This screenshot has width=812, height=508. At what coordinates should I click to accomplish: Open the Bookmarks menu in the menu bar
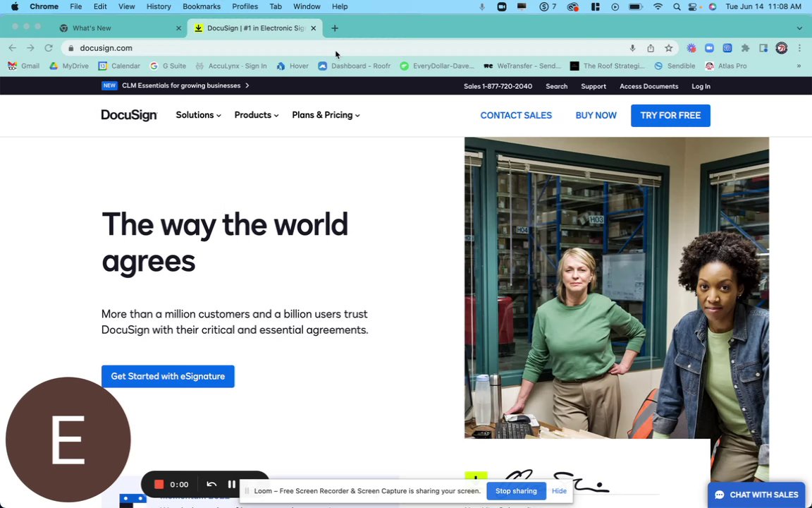coord(202,7)
